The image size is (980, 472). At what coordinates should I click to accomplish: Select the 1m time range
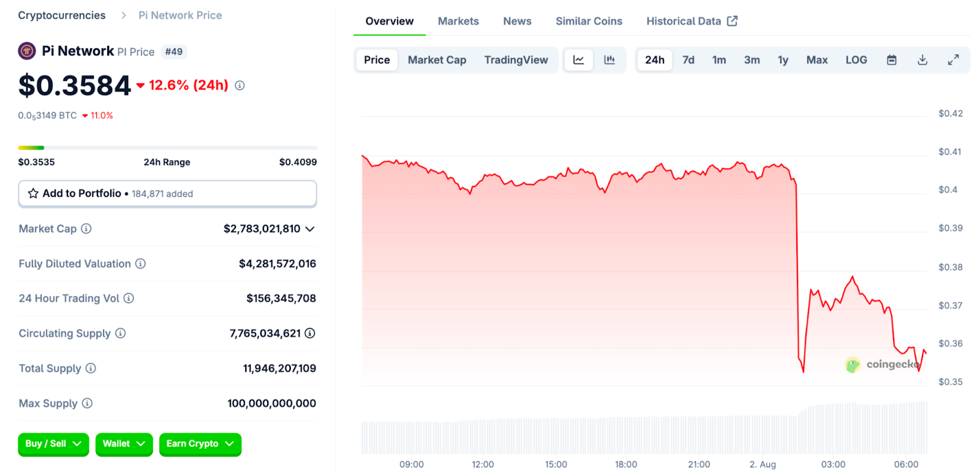point(719,60)
